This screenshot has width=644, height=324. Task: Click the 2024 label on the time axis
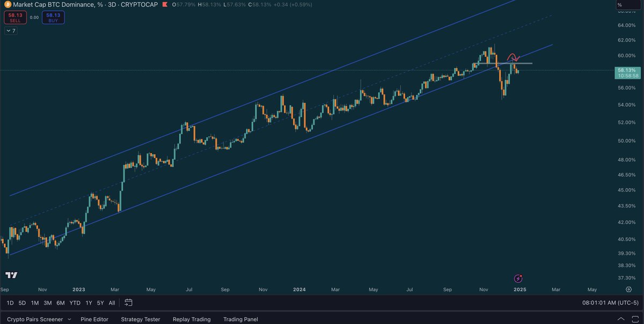click(x=299, y=289)
